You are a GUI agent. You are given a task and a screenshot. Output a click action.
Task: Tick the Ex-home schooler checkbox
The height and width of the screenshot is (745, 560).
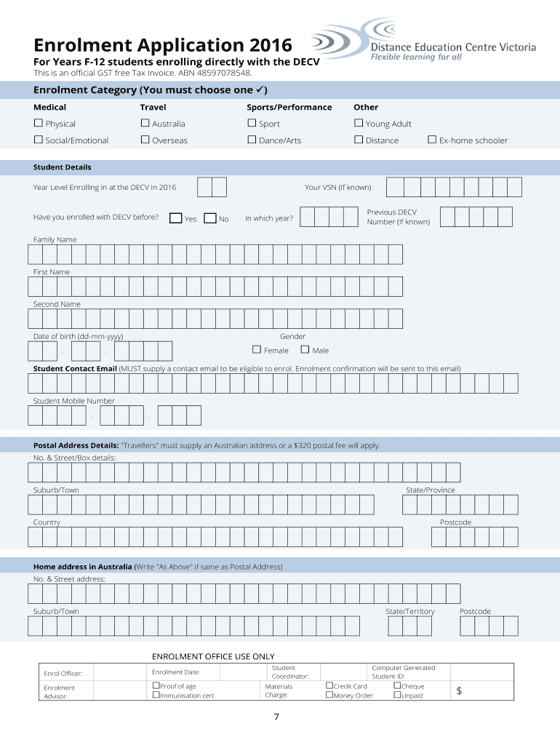click(x=432, y=140)
